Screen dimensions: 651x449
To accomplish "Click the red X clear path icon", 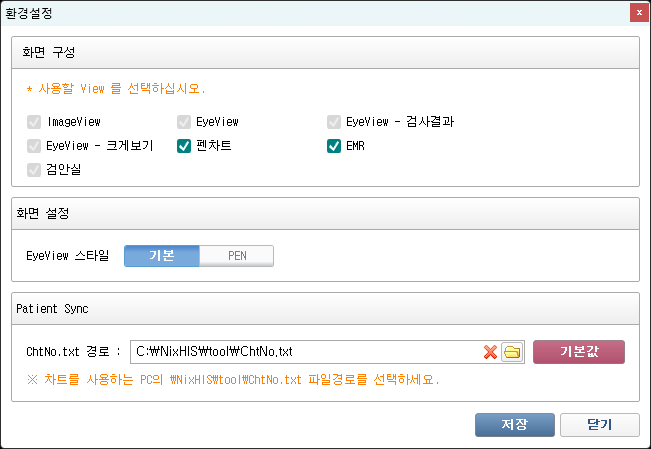I will (490, 352).
